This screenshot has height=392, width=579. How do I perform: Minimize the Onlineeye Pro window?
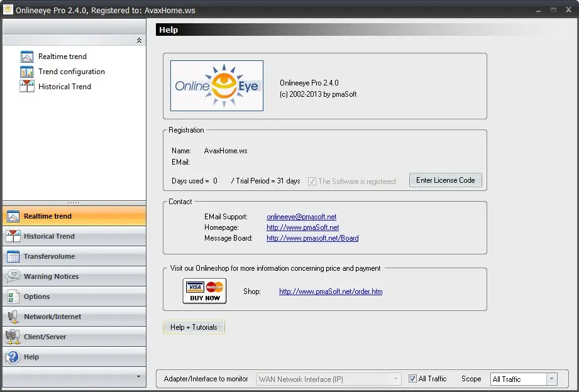(538, 10)
